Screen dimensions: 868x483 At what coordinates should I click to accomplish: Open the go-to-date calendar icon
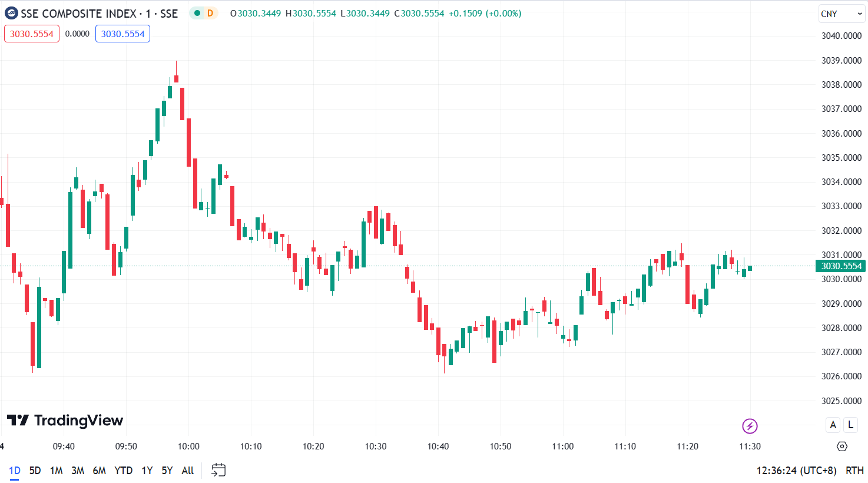(218, 470)
